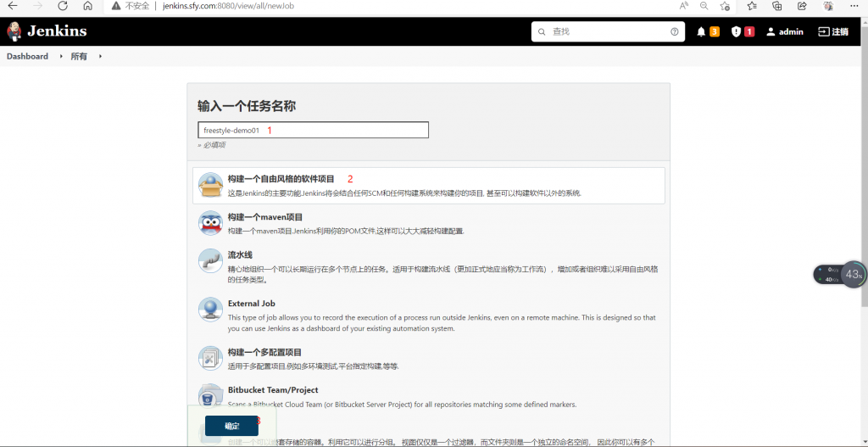Click the share icon in browser toolbar
The width and height of the screenshot is (868, 447).
pos(802,6)
